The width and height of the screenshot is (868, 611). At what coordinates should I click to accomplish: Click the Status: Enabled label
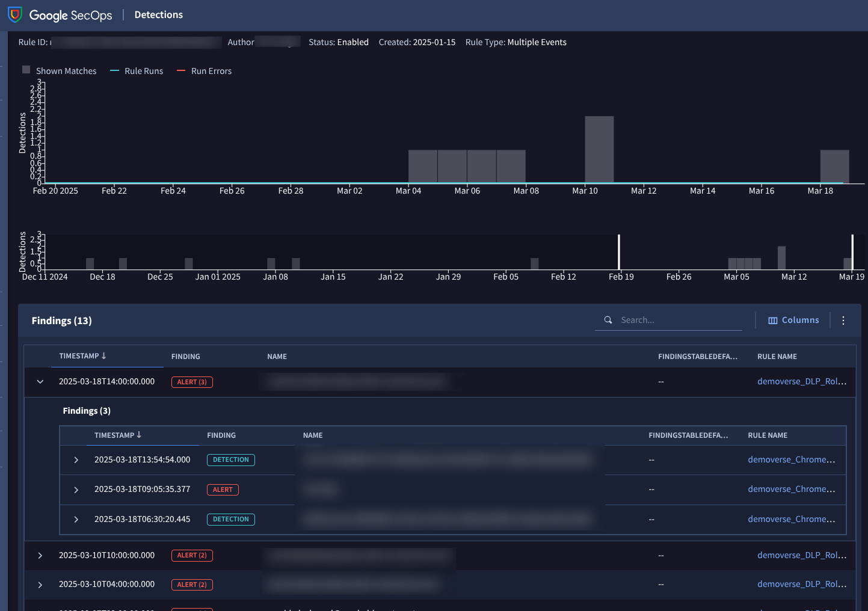coord(339,42)
